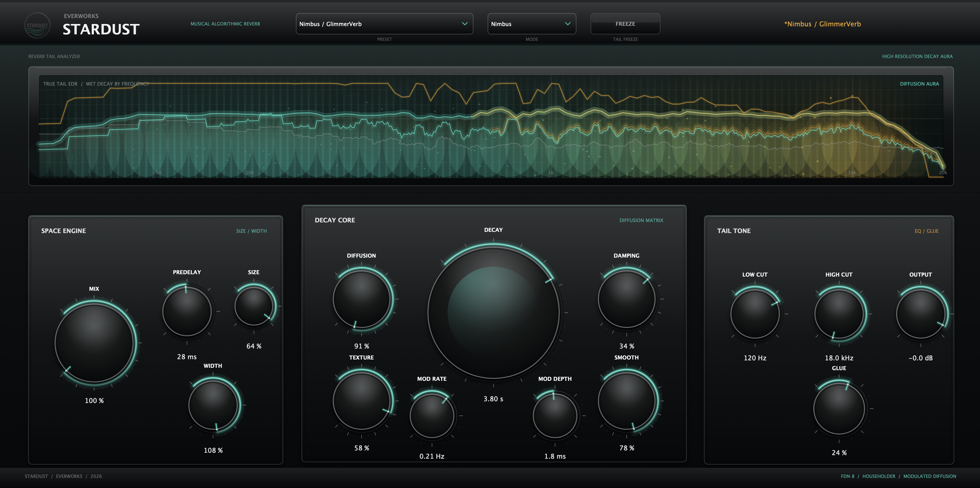Click the 34 % damping value
980x488 pixels.
click(x=627, y=346)
